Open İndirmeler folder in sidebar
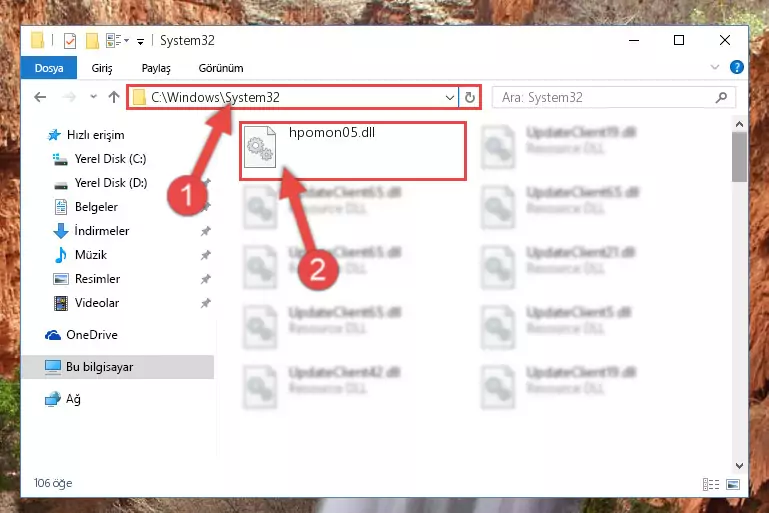The height and width of the screenshot is (513, 769). (102, 231)
